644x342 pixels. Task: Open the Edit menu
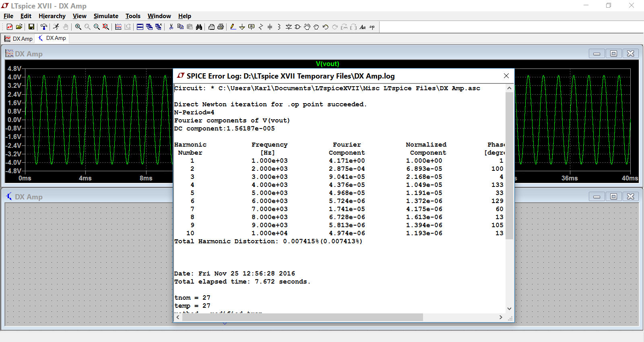26,16
